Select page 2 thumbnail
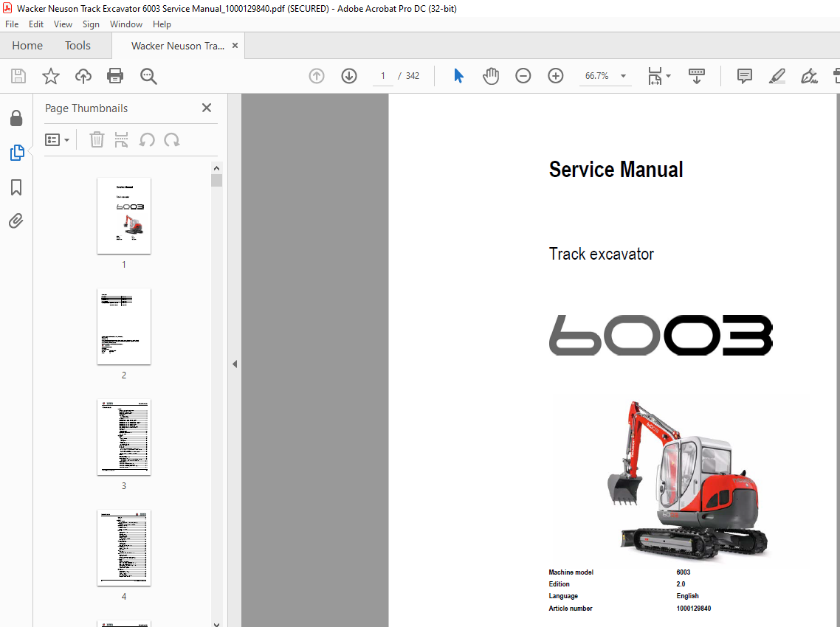 [x=124, y=327]
